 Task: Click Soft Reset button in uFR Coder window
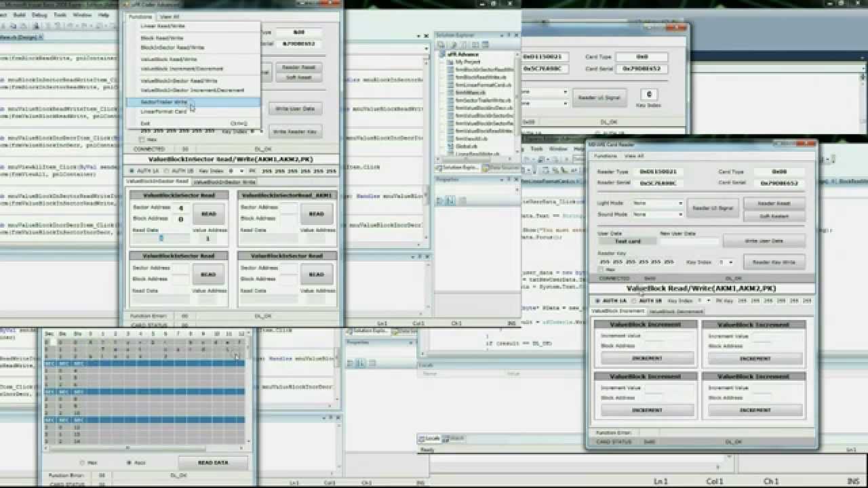pos(298,77)
